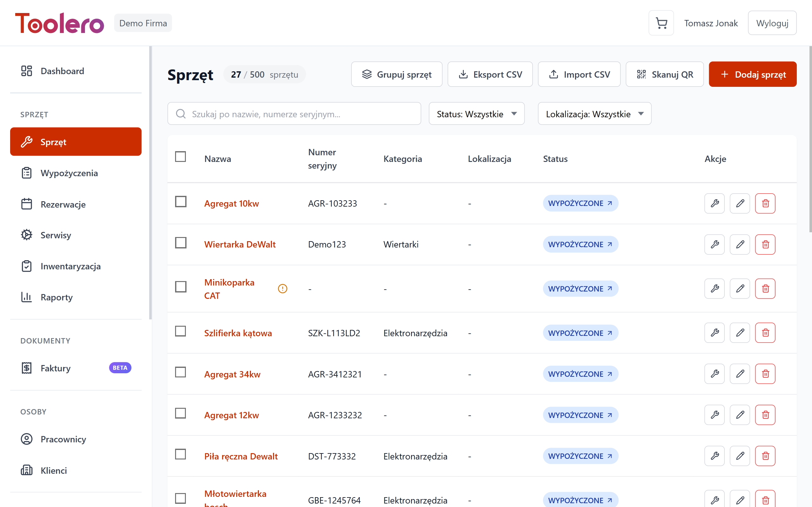Click the warning icon next to Minikoparka CAT
This screenshot has height=507, width=812.
(283, 288)
